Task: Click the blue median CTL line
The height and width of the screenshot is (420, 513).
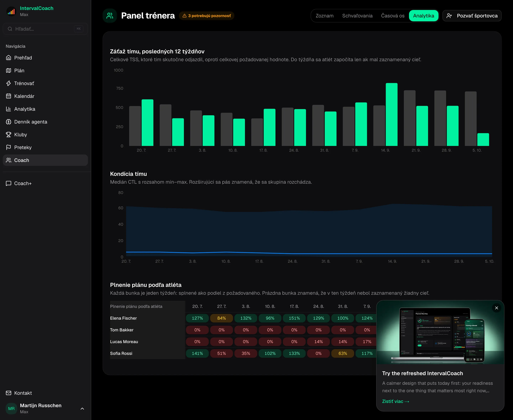Action: pyautogui.click(x=309, y=253)
